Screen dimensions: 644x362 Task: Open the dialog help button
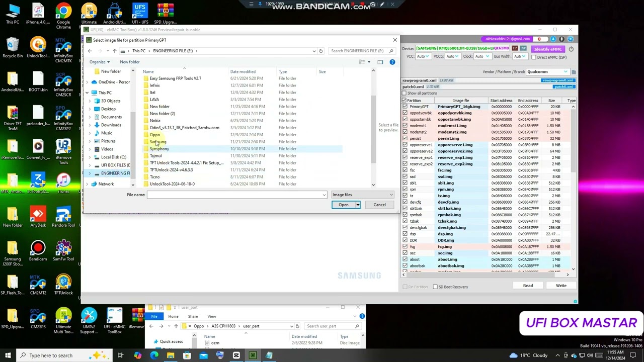pyautogui.click(x=392, y=62)
